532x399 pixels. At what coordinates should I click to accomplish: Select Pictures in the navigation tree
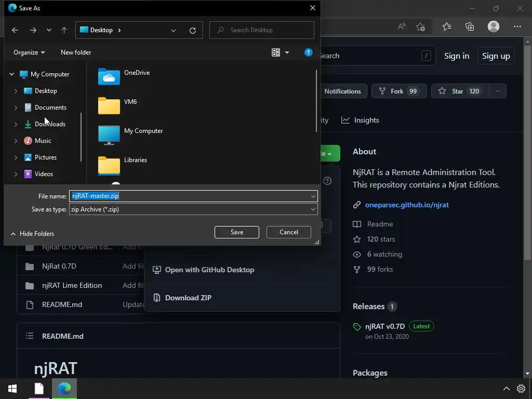tap(41, 157)
